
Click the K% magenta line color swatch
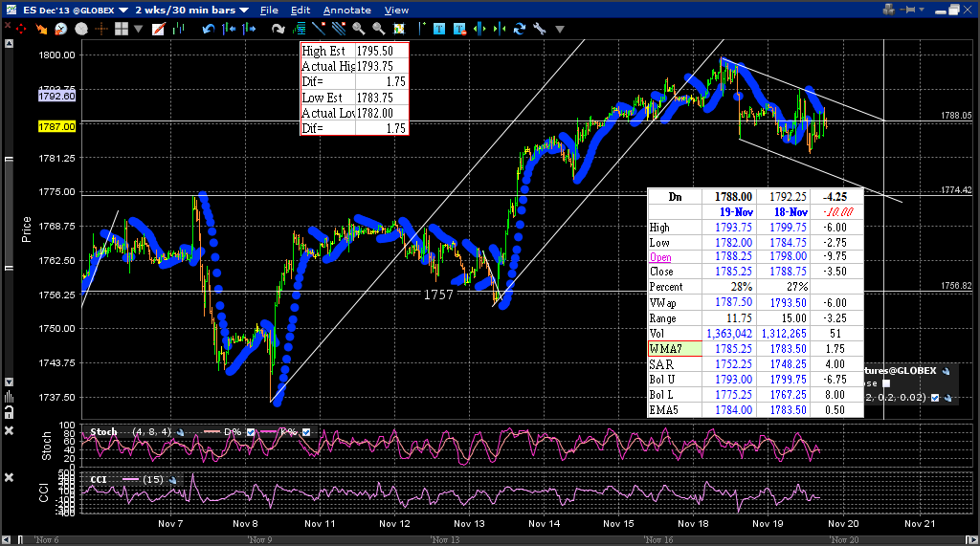pos(269,431)
